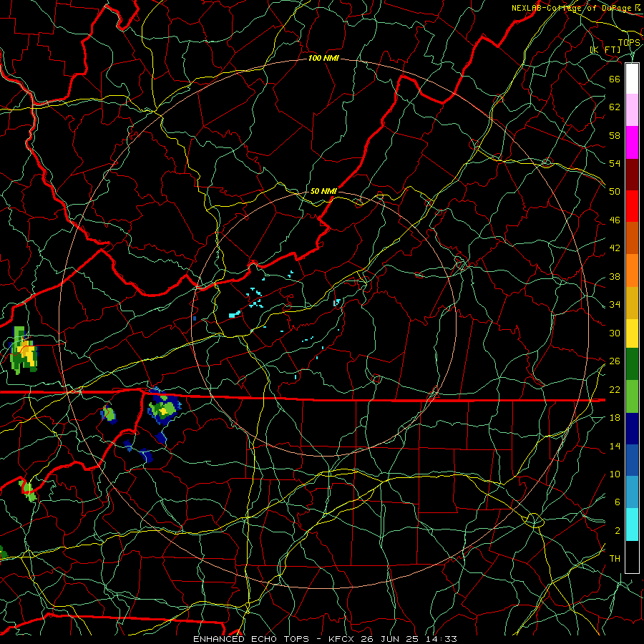This screenshot has height=644, width=644.
Task: Click the ENHANCED ECHO TOPS title text
Action: point(251,639)
